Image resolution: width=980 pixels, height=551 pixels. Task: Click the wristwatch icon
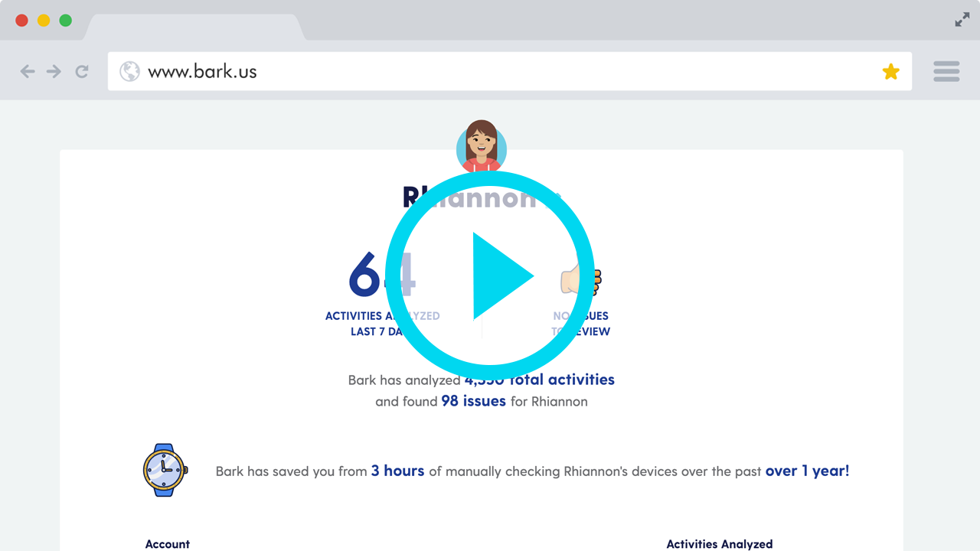click(165, 470)
